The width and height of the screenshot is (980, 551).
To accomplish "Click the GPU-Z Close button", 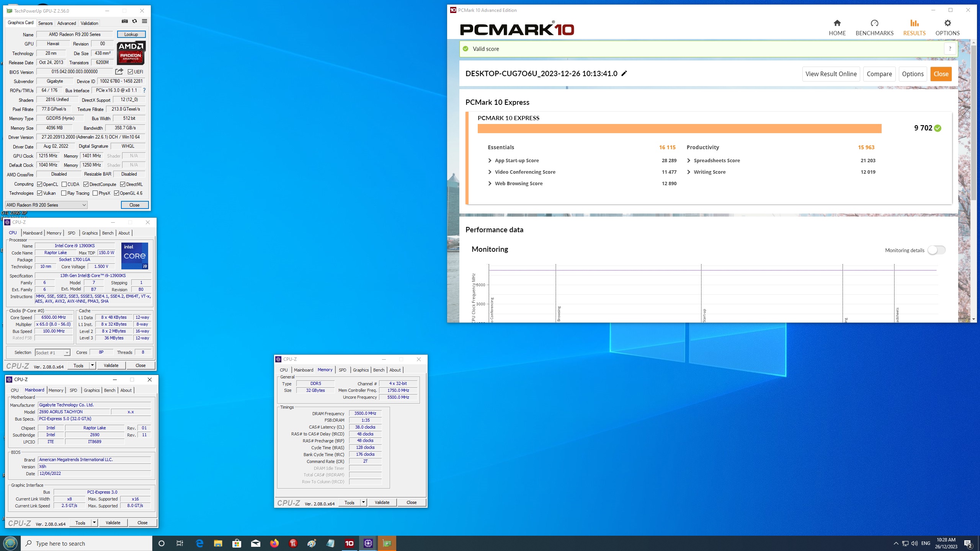I will [x=134, y=205].
